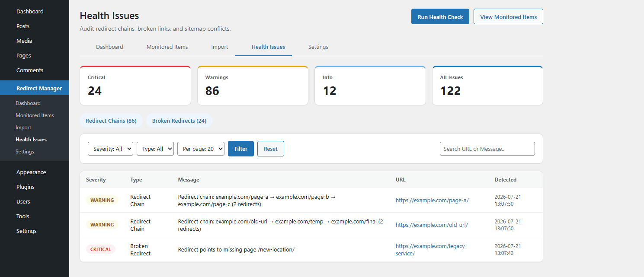
Task: Click the Health Issues page heading
Action: (x=109, y=16)
